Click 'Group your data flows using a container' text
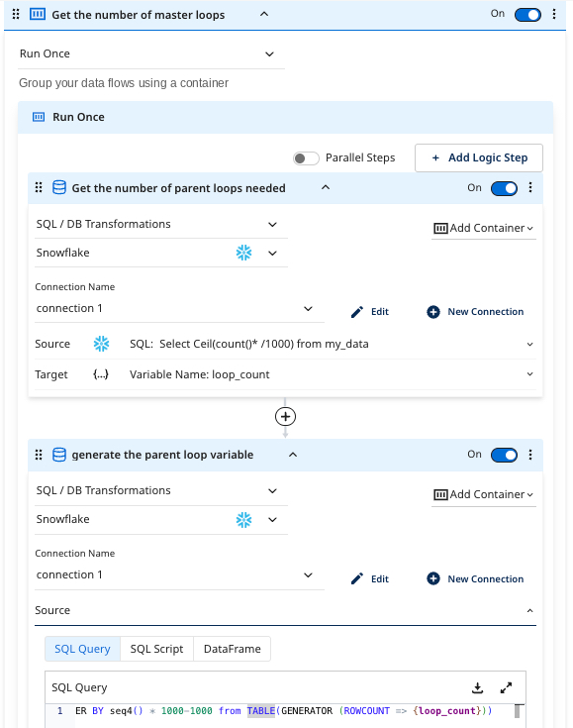Screen dimensions: 573x728 pyautogui.click(x=124, y=83)
